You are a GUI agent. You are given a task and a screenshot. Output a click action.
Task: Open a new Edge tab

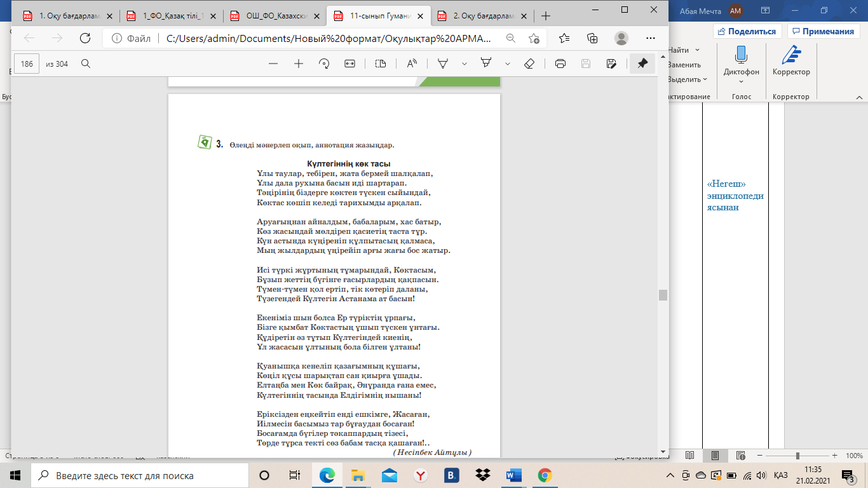tap(545, 16)
